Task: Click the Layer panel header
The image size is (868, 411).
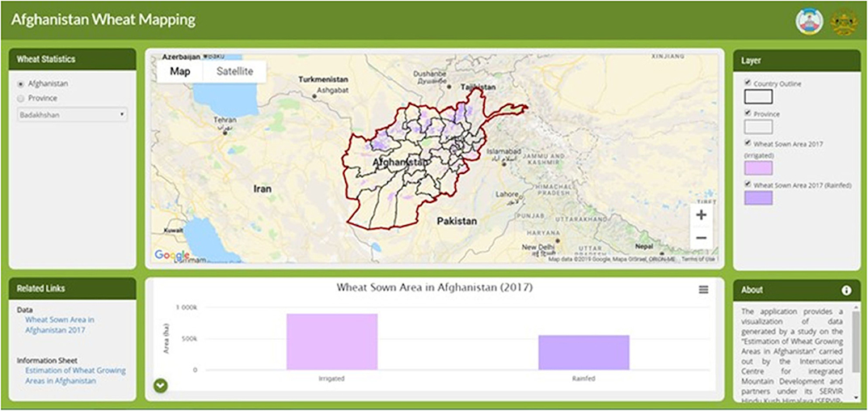Action: click(797, 61)
